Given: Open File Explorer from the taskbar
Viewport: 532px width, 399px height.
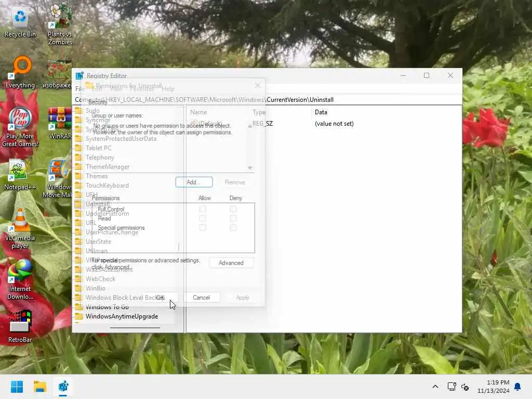Looking at the screenshot, I should click(40, 387).
